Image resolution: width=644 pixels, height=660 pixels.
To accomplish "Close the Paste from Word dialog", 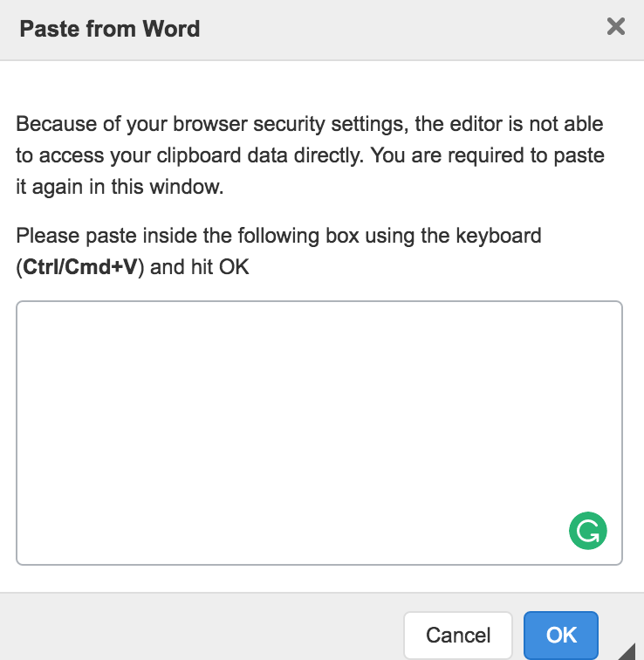I will [616, 27].
